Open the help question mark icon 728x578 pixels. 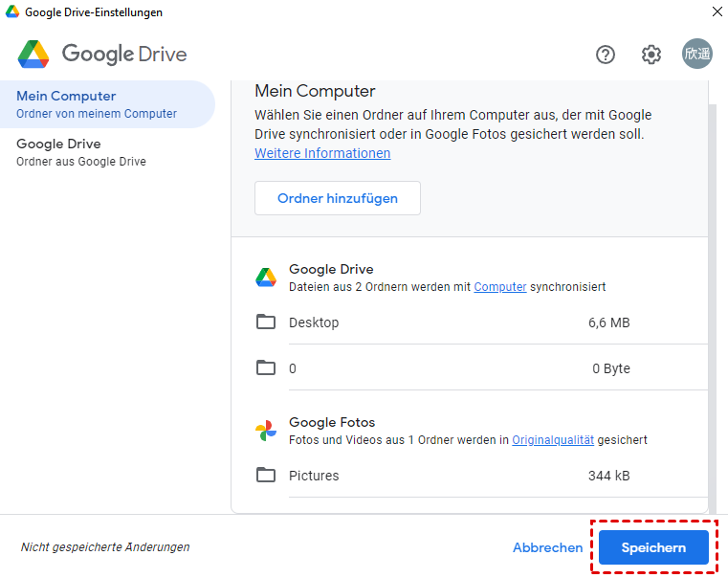[x=605, y=55]
